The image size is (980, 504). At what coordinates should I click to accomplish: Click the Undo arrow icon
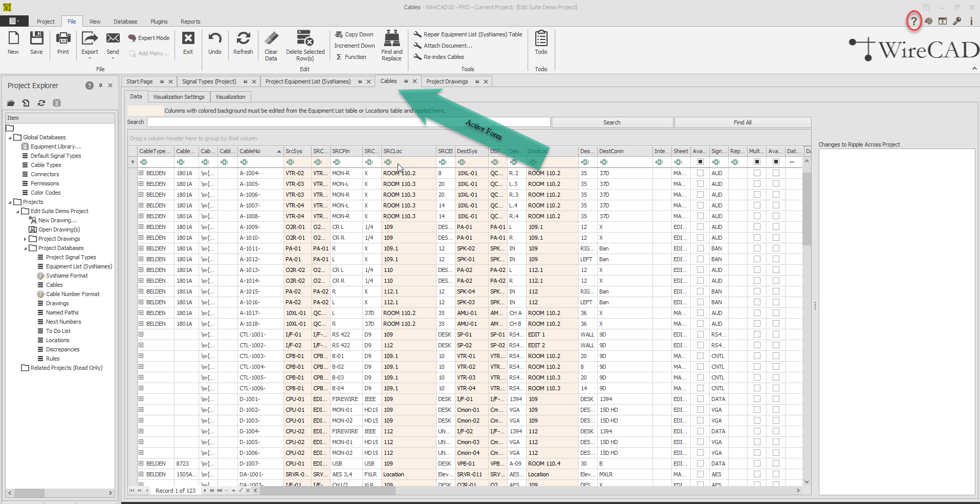(215, 38)
